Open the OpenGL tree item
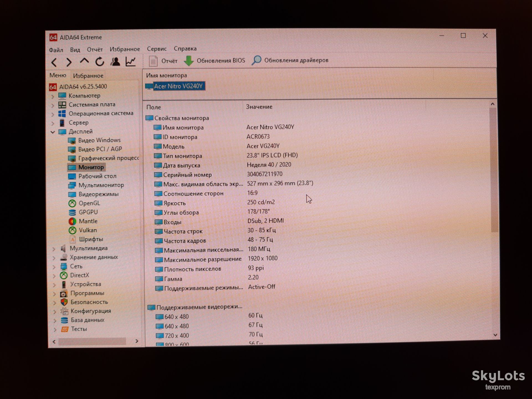 pos(84,203)
